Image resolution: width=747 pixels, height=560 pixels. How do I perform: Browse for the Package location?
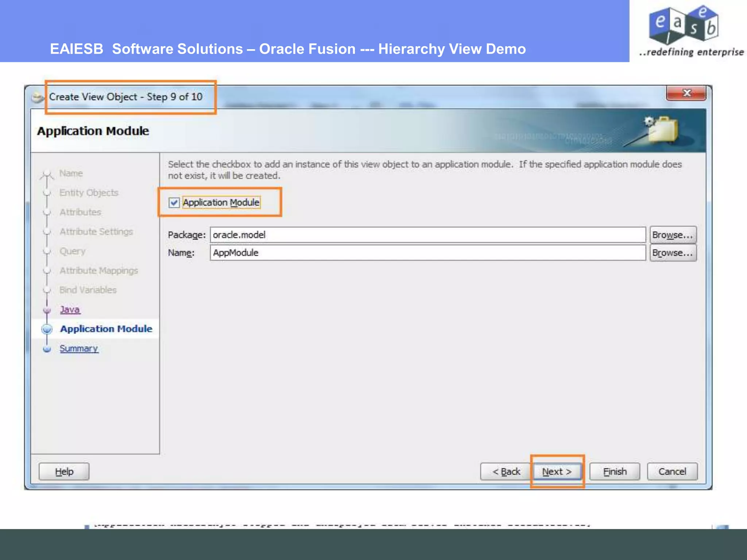(x=673, y=235)
